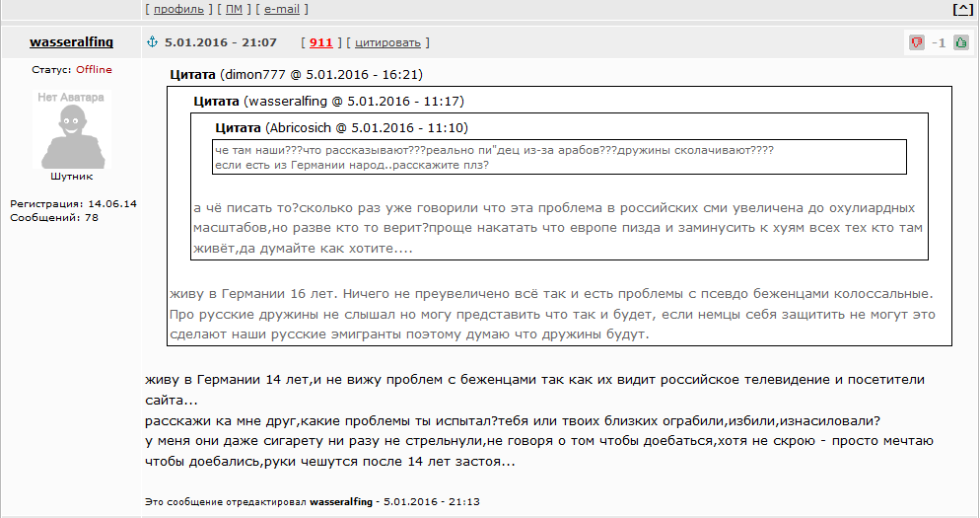
Task: Click the edited timestamp 5.01.2016 - 21:13
Action: (x=432, y=502)
